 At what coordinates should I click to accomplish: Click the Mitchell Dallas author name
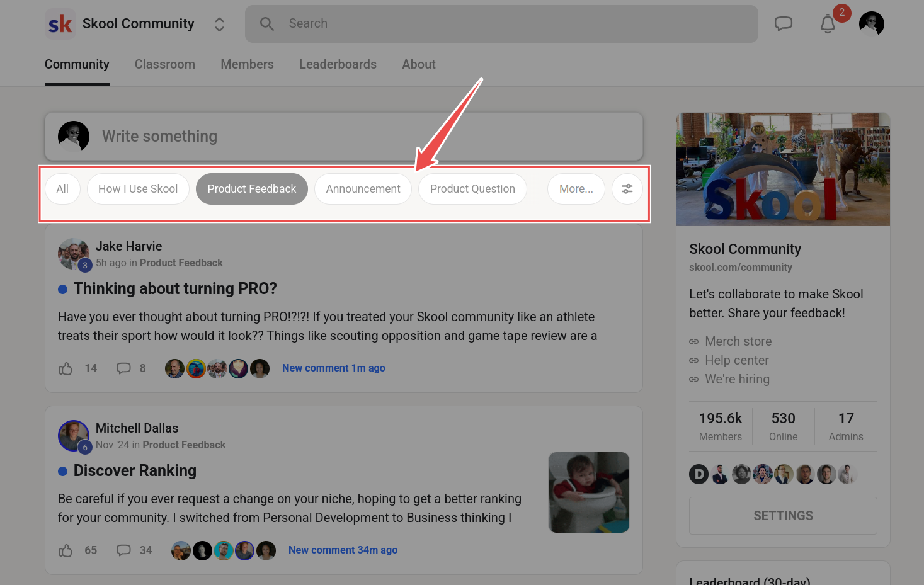[x=137, y=428]
